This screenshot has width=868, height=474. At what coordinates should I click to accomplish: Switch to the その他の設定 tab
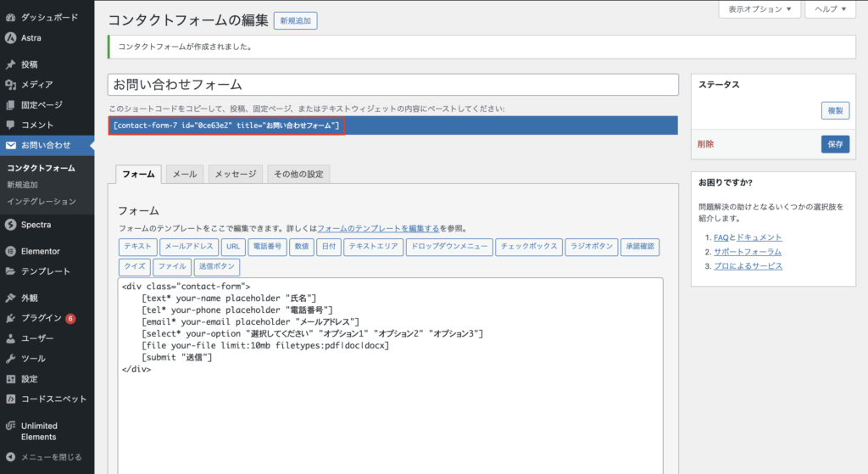click(298, 174)
